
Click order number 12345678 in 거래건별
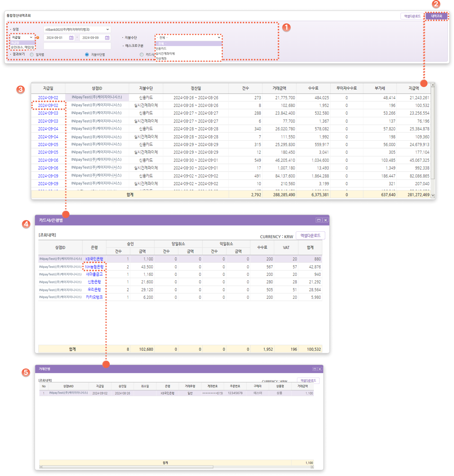(x=235, y=393)
